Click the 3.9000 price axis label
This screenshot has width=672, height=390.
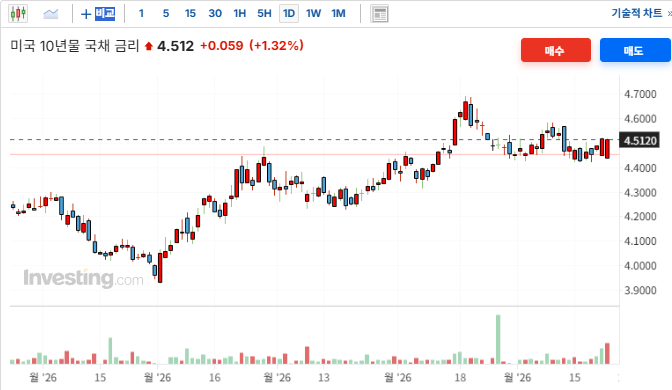pos(640,290)
